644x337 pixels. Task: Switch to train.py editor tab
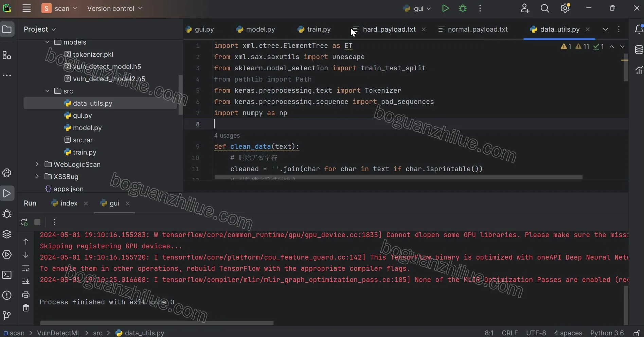[314, 30]
